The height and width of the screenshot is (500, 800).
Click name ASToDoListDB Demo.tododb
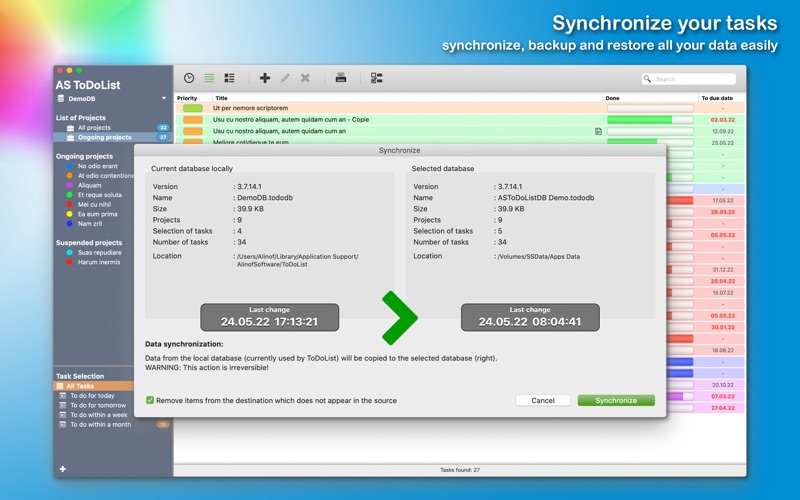546,198
